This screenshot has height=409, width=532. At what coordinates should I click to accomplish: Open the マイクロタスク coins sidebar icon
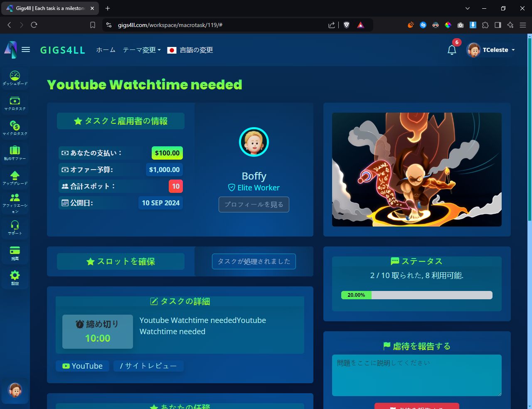[15, 128]
